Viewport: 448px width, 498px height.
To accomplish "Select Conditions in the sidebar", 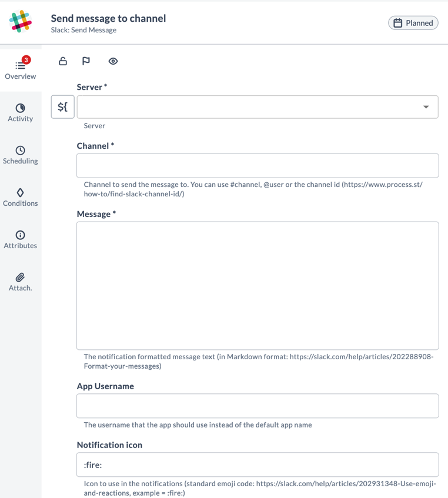I will click(x=20, y=198).
